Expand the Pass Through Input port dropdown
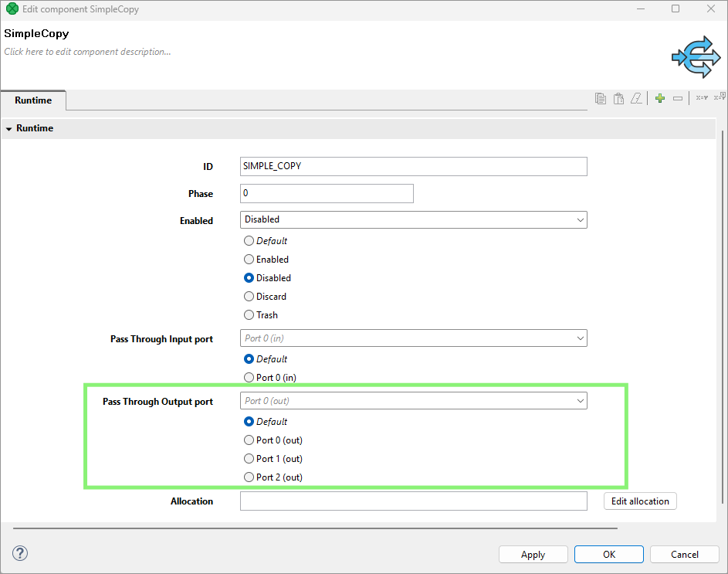This screenshot has height=574, width=728. coord(414,338)
